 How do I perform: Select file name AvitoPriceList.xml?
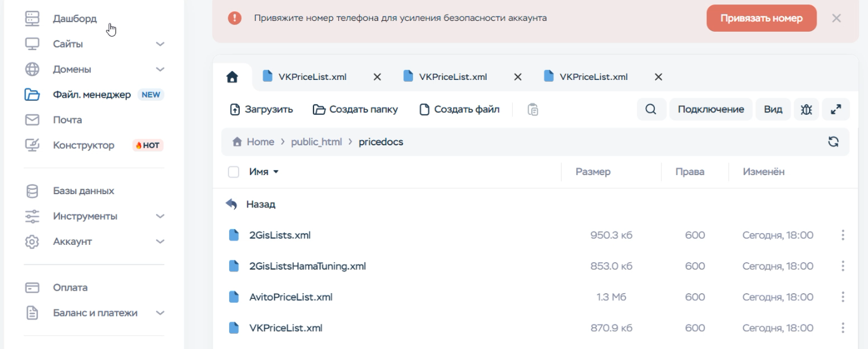[x=291, y=297]
